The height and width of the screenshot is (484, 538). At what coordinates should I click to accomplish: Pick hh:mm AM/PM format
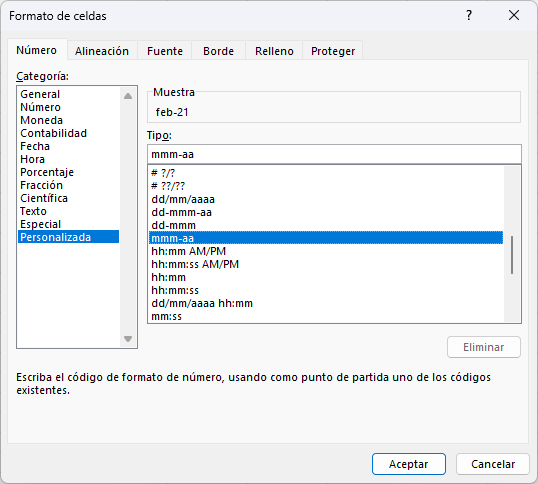(326, 251)
